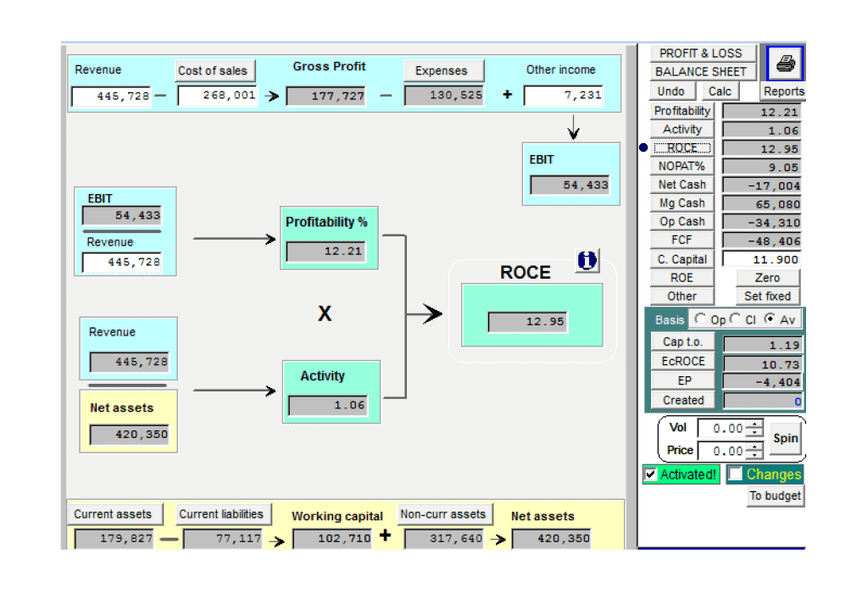Click the Other income value field
868x593 pixels.
[564, 96]
